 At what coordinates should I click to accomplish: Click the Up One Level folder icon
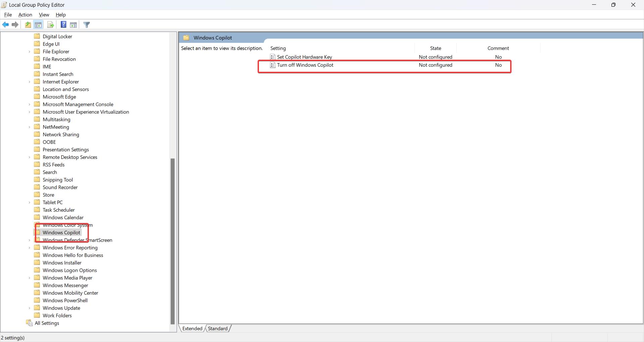pyautogui.click(x=28, y=25)
